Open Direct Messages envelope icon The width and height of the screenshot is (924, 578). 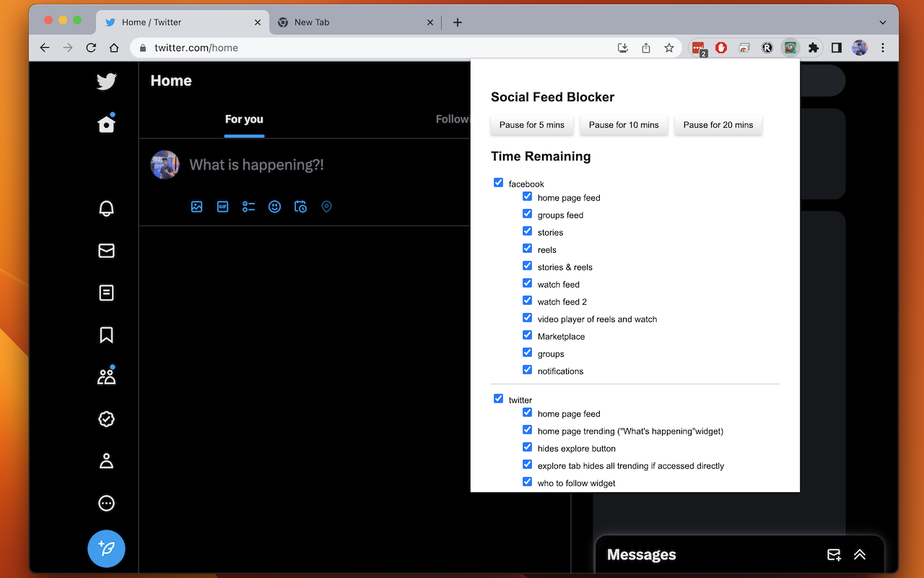[x=106, y=251]
